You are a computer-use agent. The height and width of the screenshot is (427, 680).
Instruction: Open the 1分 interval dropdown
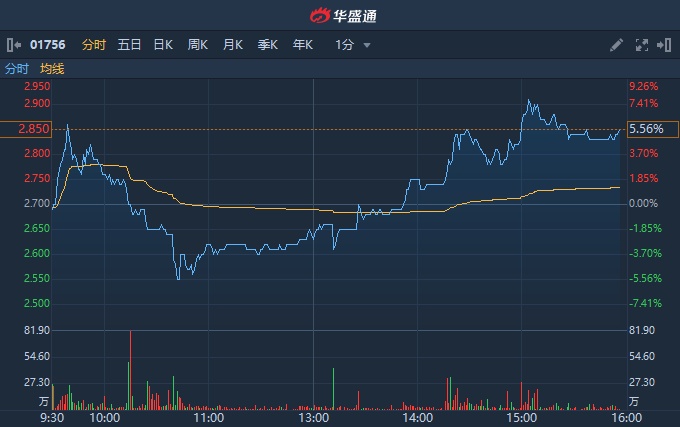click(x=345, y=45)
